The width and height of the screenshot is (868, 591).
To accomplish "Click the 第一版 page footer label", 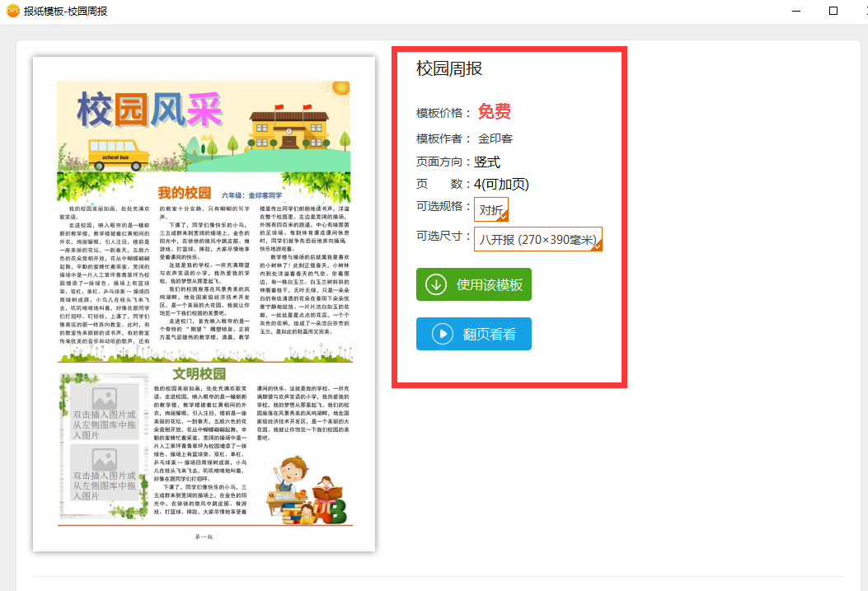I will point(204,537).
